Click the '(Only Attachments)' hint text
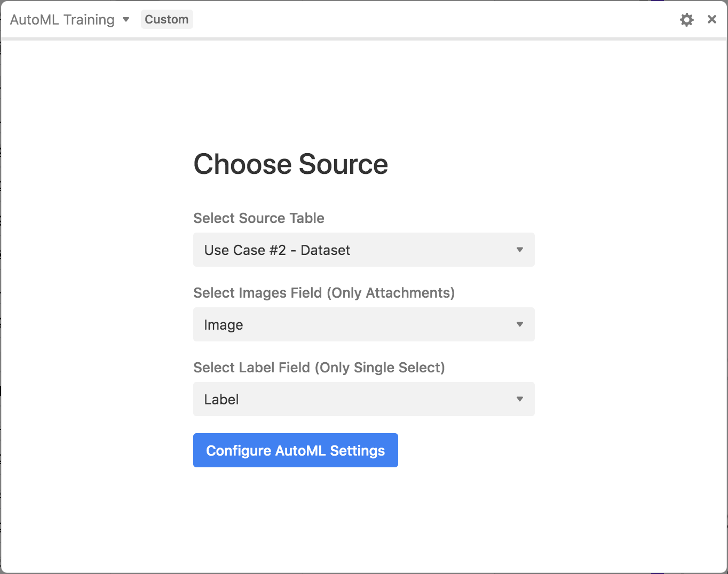The width and height of the screenshot is (728, 574). point(391,293)
